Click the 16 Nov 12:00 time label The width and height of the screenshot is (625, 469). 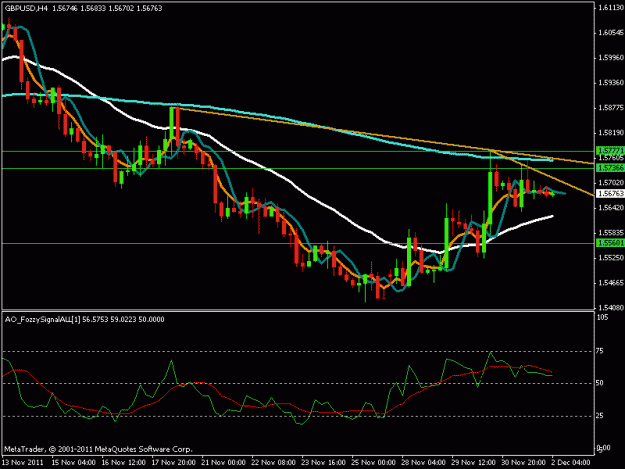pyautogui.click(x=124, y=463)
